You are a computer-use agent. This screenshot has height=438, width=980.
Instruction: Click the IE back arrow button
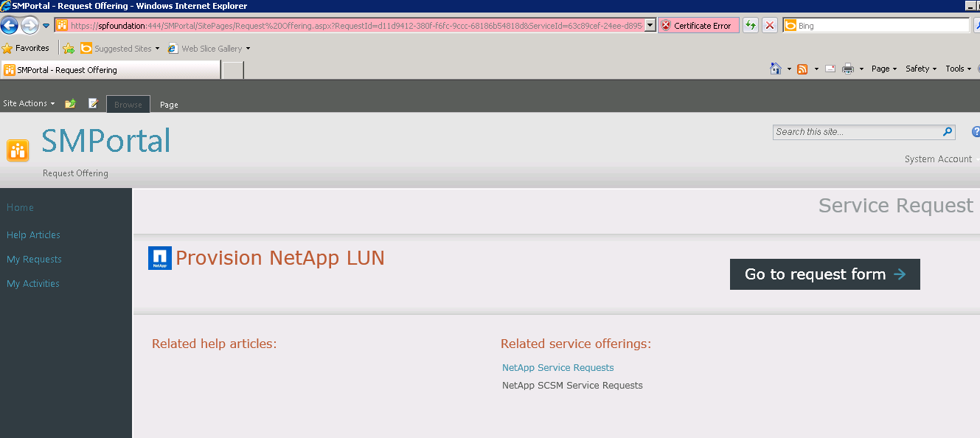point(10,26)
